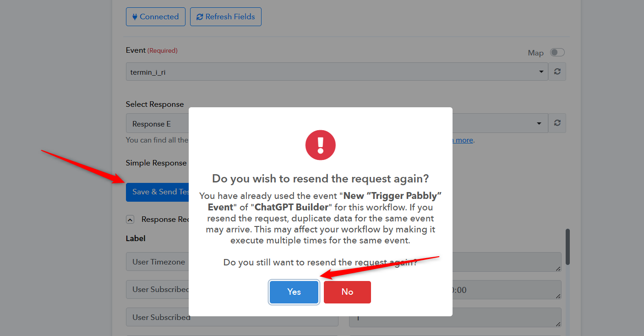Click the last visible User Subscribed label field
The height and width of the screenshot is (336, 644).
(x=158, y=317)
